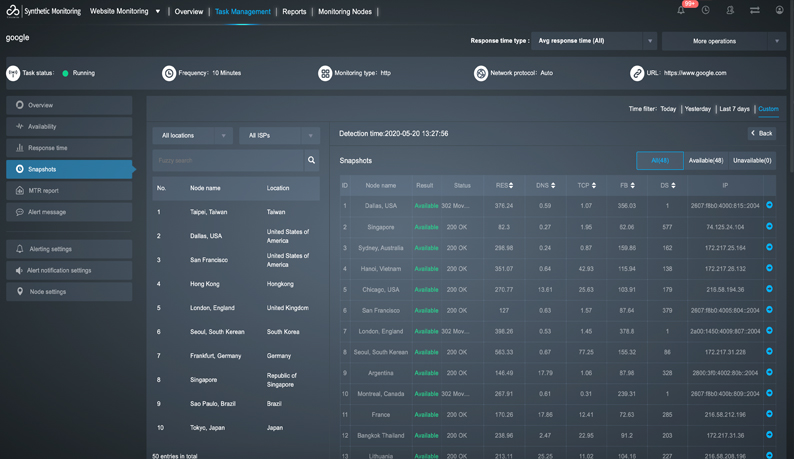The image size is (794, 459).
Task: Show only Unavailable(0) snapshots
Action: click(752, 160)
